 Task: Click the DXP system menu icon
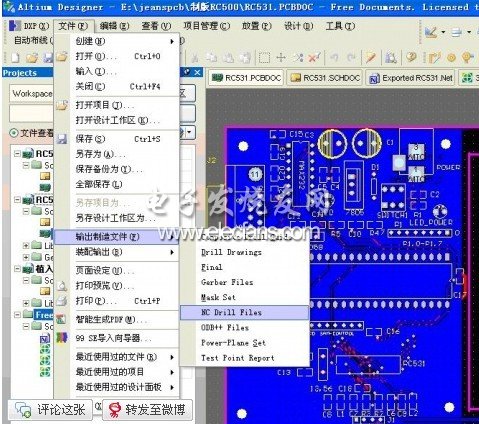15,26
